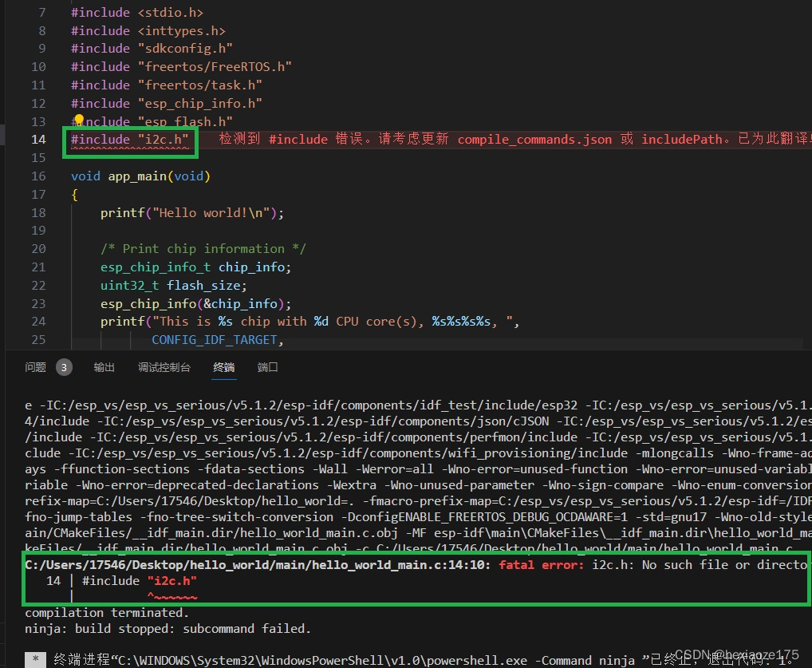This screenshot has height=668, width=812.
Task: Click the void app_main(void) declaration
Action: coord(140,176)
